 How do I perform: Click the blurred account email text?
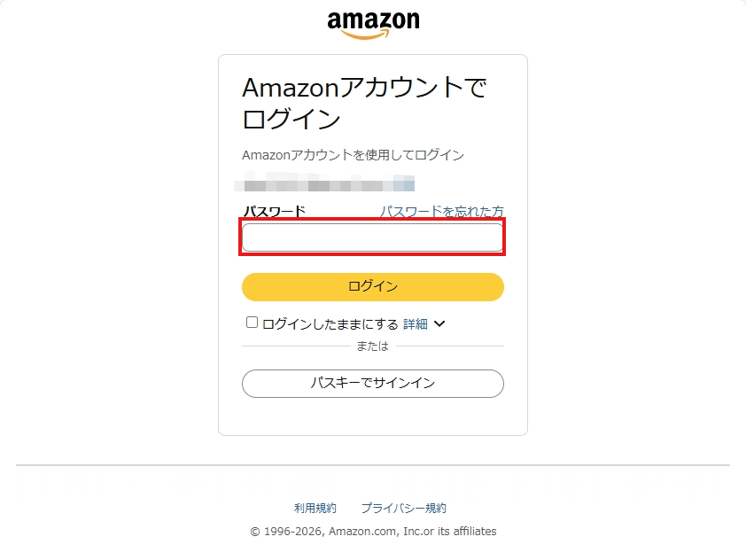[x=324, y=184]
